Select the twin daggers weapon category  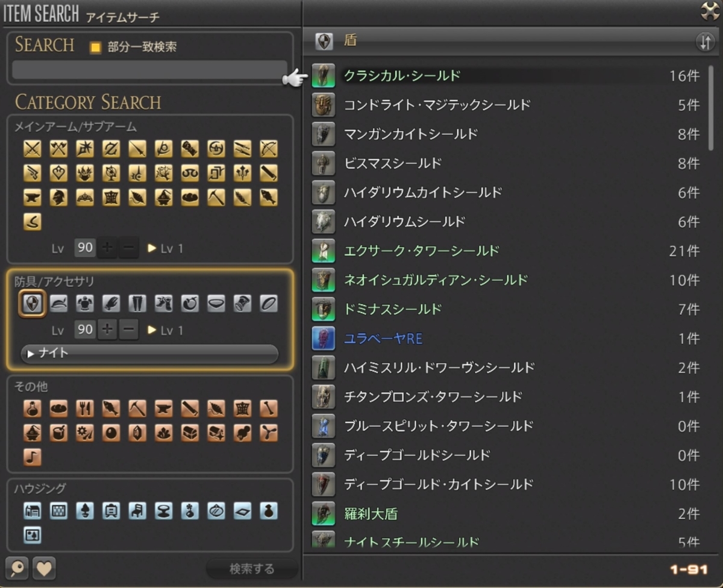point(242,148)
